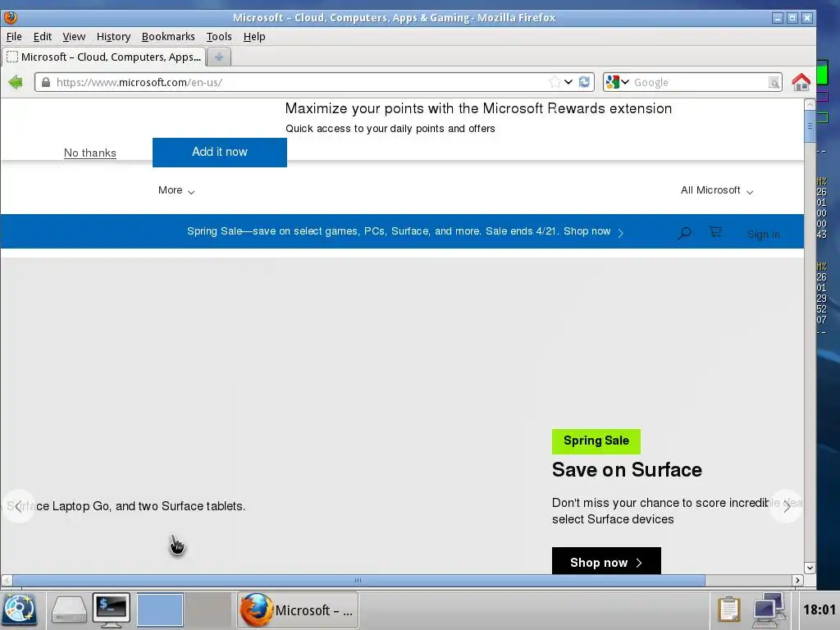Open the File menu

tap(14, 36)
